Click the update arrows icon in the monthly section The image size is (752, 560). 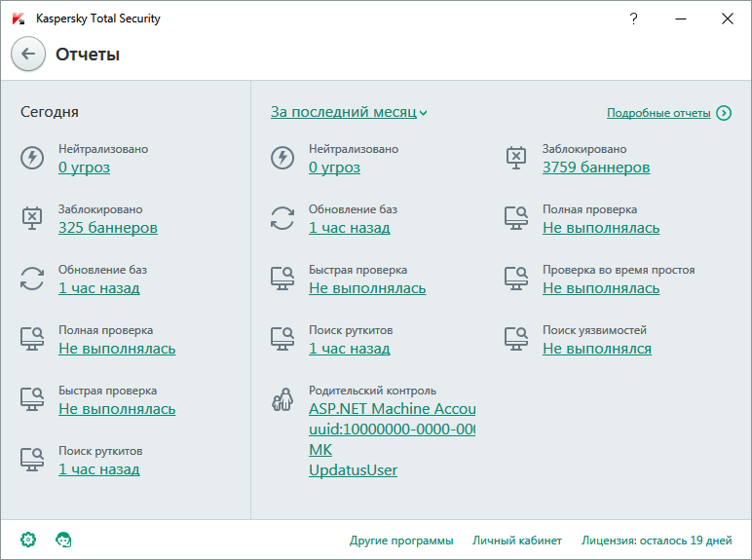click(282, 218)
